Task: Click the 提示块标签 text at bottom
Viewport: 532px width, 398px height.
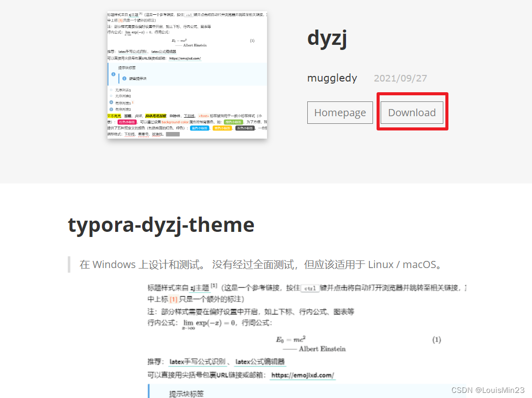Action: pos(187,393)
